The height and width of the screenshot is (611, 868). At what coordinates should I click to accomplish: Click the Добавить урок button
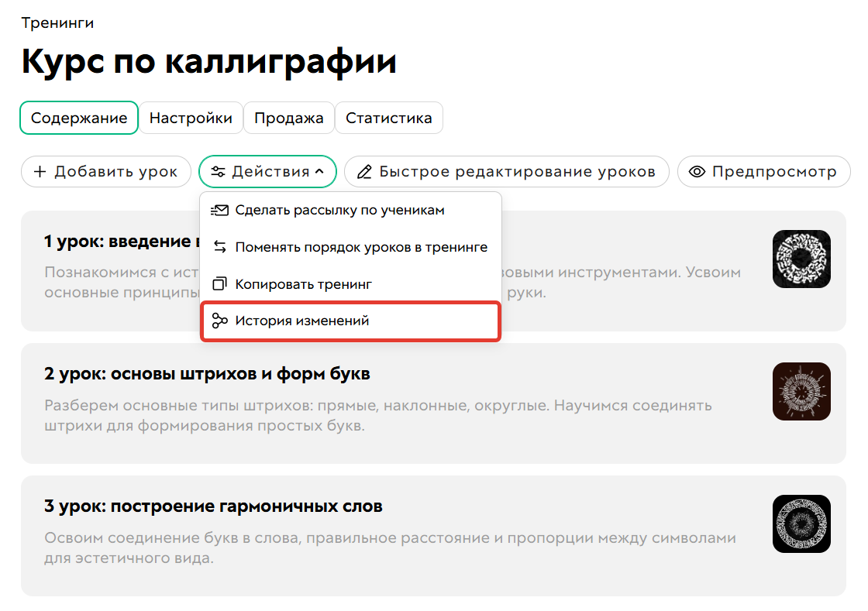tap(106, 171)
